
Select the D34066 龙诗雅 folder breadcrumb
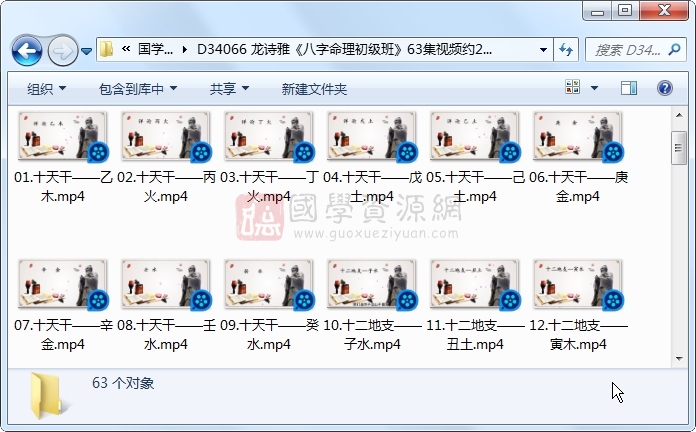pyautogui.click(x=344, y=49)
